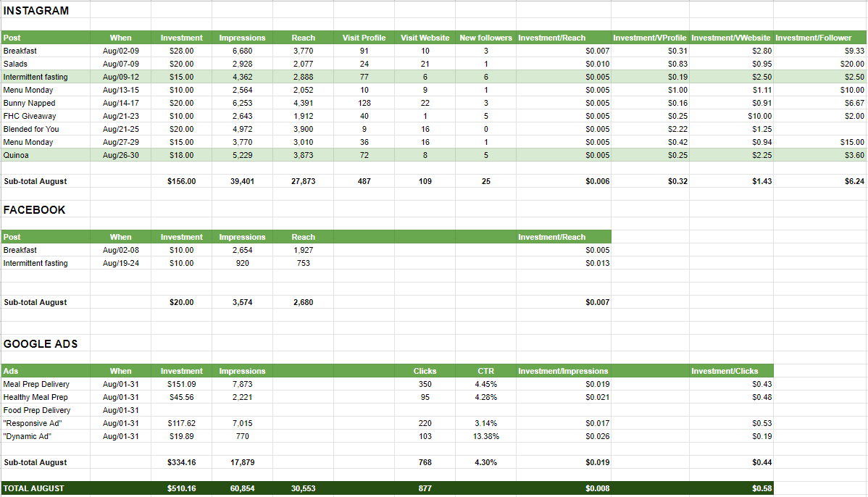The height and width of the screenshot is (497, 868).
Task: Click the Blended for You cell
Action: [31, 129]
